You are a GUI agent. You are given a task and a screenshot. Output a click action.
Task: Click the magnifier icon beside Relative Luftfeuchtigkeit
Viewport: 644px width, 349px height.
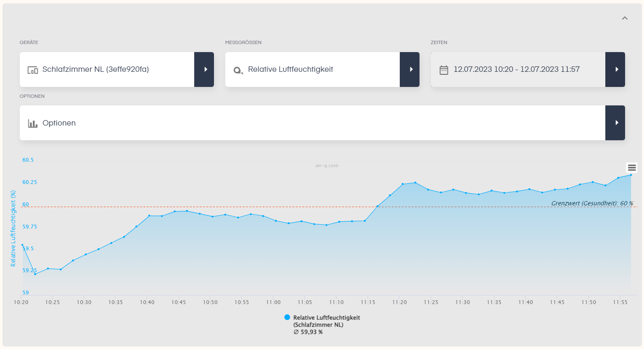coord(238,70)
